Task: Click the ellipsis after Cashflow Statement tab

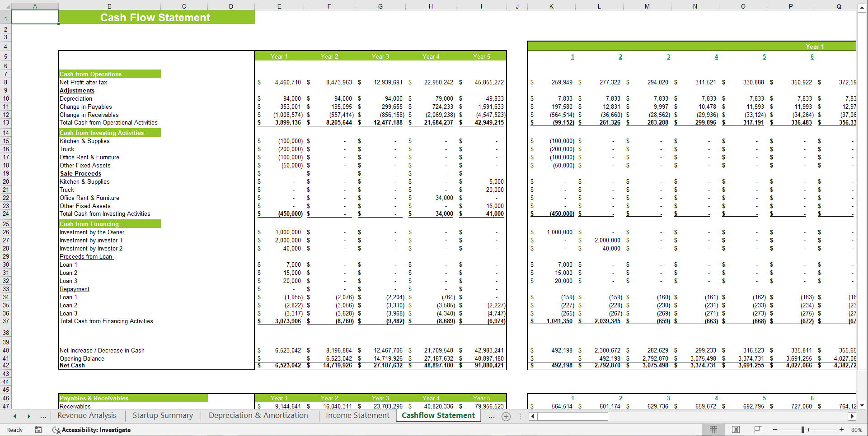Action: (491, 416)
